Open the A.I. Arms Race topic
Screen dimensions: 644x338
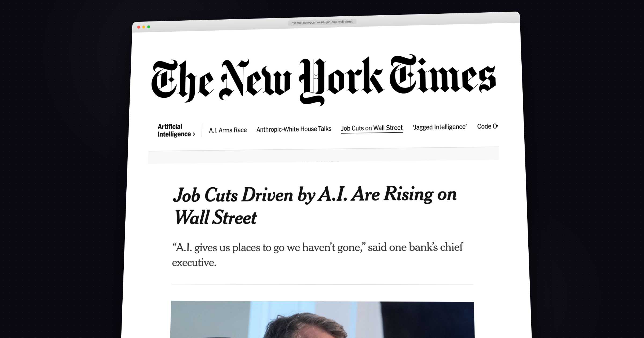[228, 130]
